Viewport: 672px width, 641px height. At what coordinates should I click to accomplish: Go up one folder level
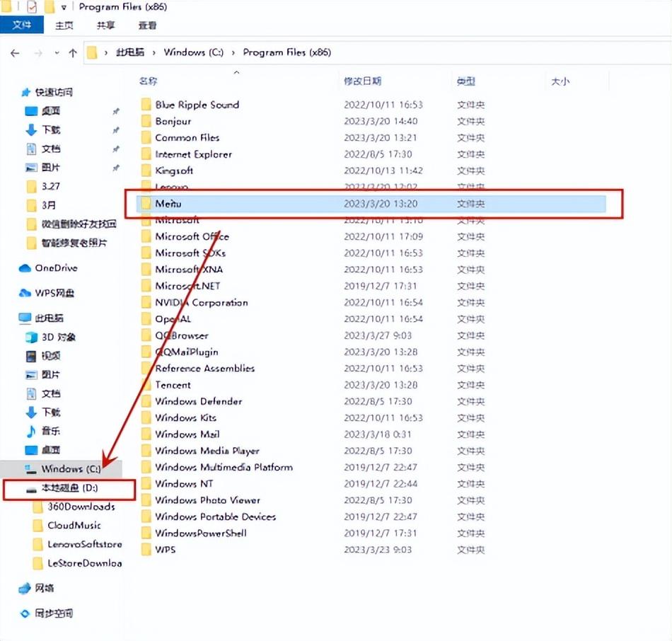click(73, 53)
